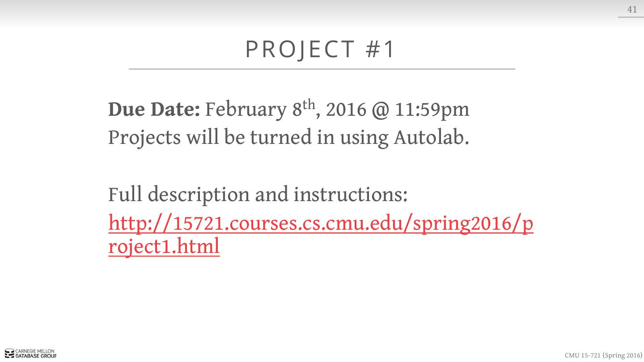Image resolution: width=644 pixels, height=362 pixels.
Task: Click the superscript 'th' after 8
Action: point(309,104)
